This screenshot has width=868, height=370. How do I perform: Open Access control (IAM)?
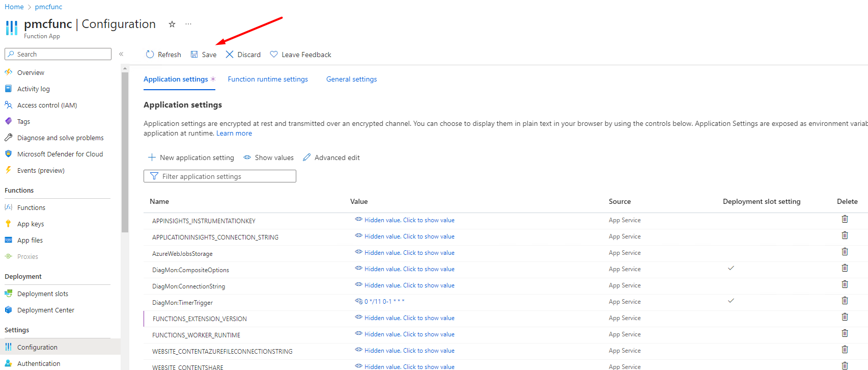47,105
